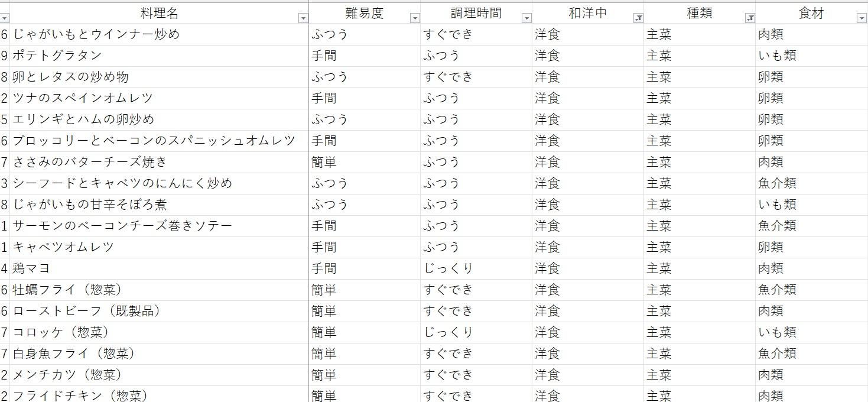Click いも類 in ポテトグラタン row

[x=777, y=56]
